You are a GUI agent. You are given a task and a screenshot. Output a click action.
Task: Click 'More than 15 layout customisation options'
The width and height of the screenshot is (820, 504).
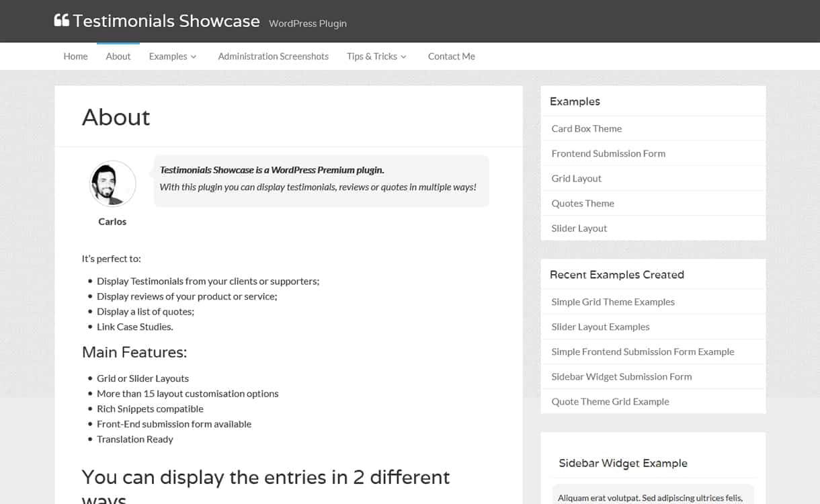coord(188,394)
